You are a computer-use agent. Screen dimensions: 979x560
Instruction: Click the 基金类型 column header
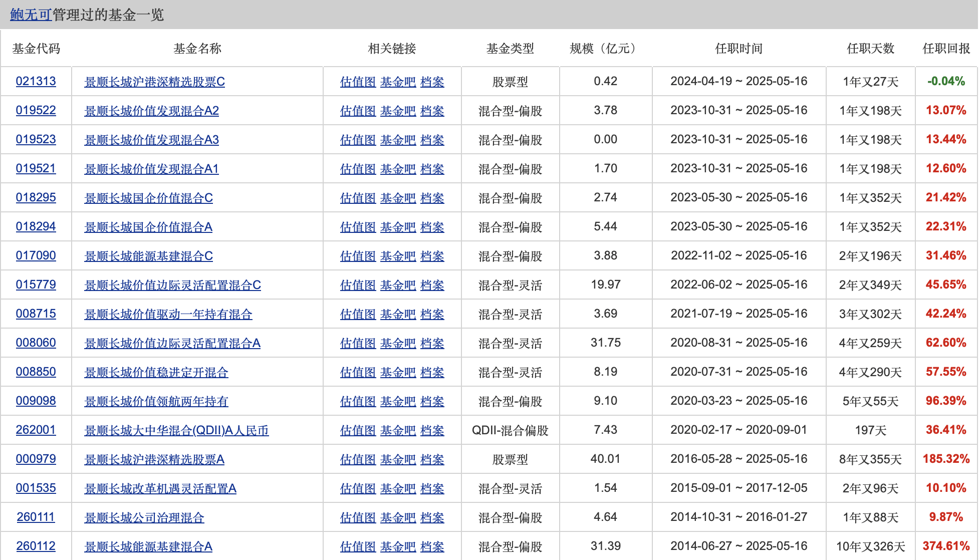click(x=510, y=49)
